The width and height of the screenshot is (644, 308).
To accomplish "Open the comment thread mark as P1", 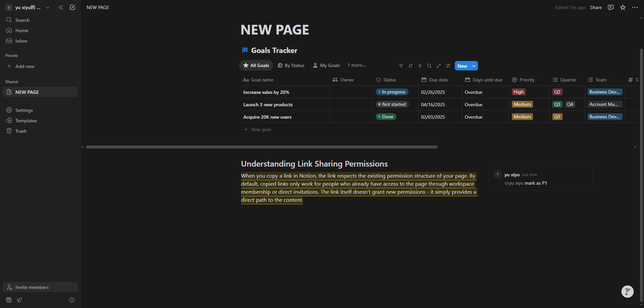I will (x=541, y=178).
